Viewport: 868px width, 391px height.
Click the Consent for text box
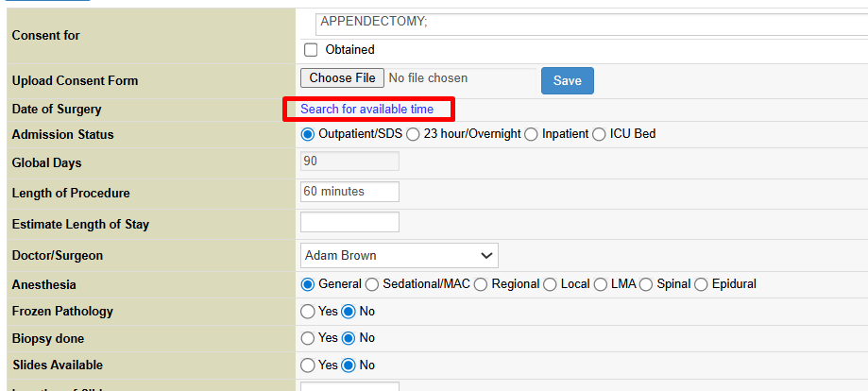pyautogui.click(x=590, y=24)
